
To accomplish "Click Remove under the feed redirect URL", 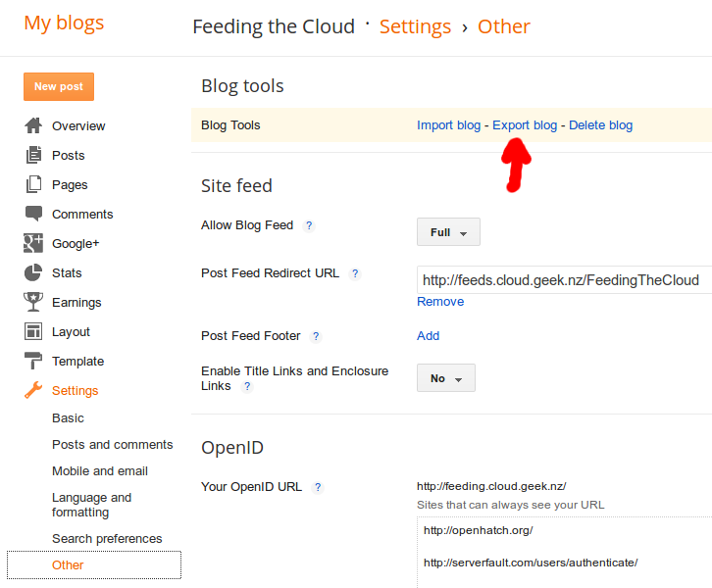I will tap(440, 302).
